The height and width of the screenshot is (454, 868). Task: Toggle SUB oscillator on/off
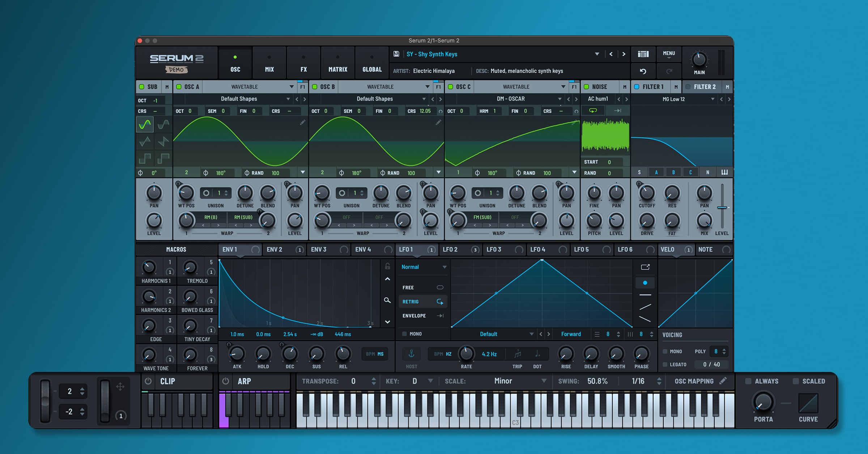(x=142, y=87)
